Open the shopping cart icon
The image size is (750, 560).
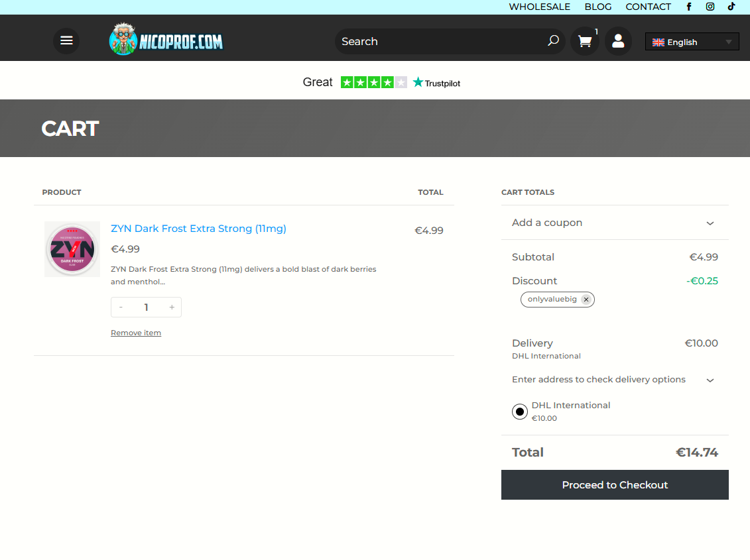click(x=584, y=41)
